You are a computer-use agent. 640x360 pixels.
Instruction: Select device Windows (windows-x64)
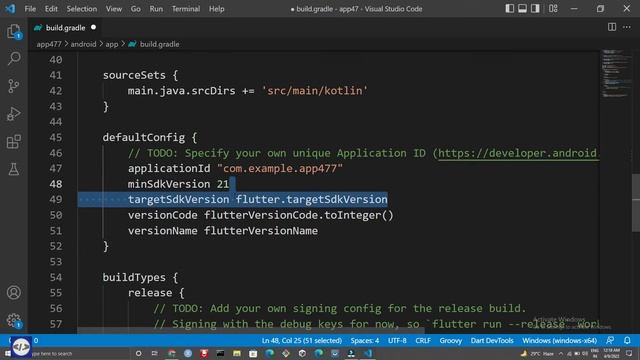[559, 340]
